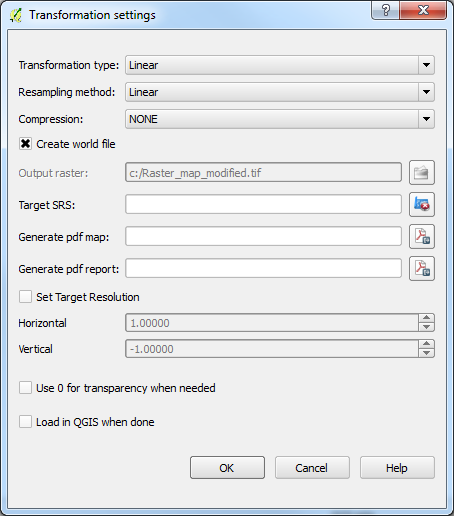Screen dimensions: 454x516
Task: Click the question mark help icon in title bar
Action: tap(386, 10)
